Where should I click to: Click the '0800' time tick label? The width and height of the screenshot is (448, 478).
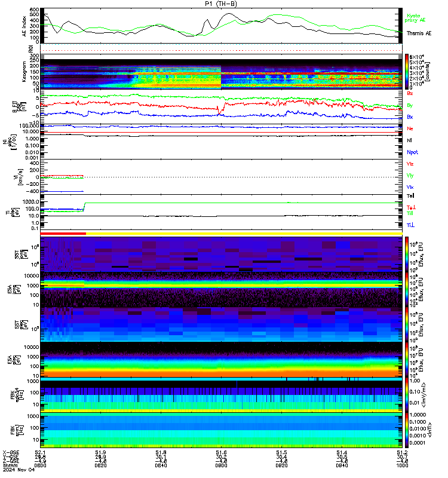40,465
